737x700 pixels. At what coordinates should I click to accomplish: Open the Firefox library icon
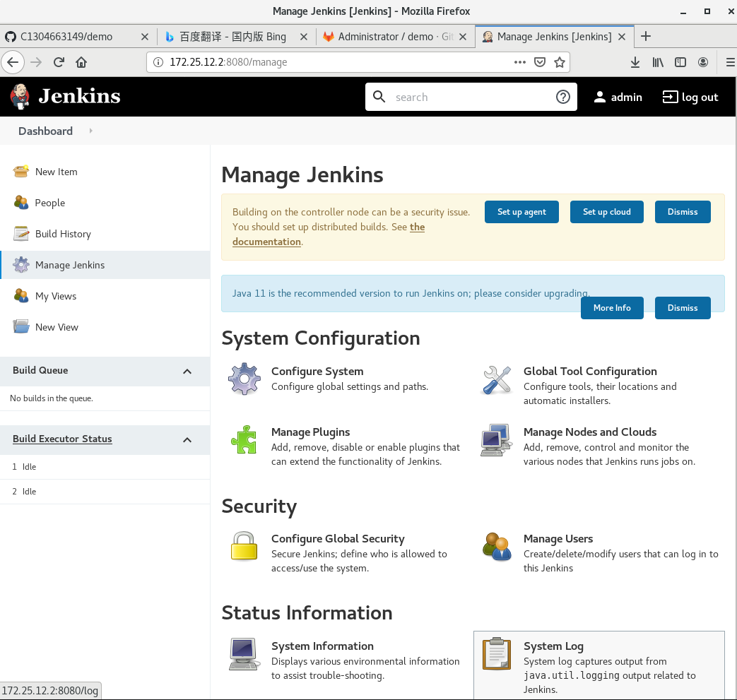click(658, 62)
